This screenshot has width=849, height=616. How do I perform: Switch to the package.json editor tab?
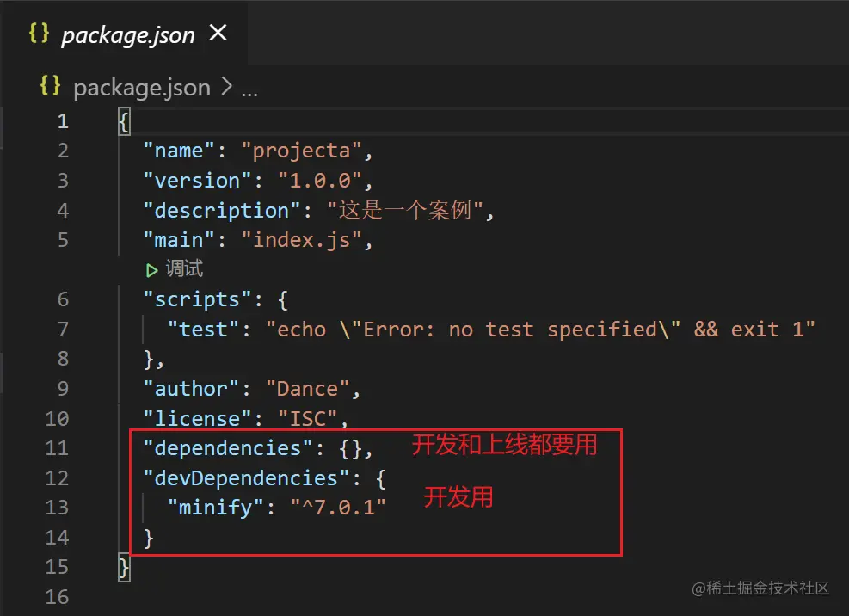click(126, 34)
